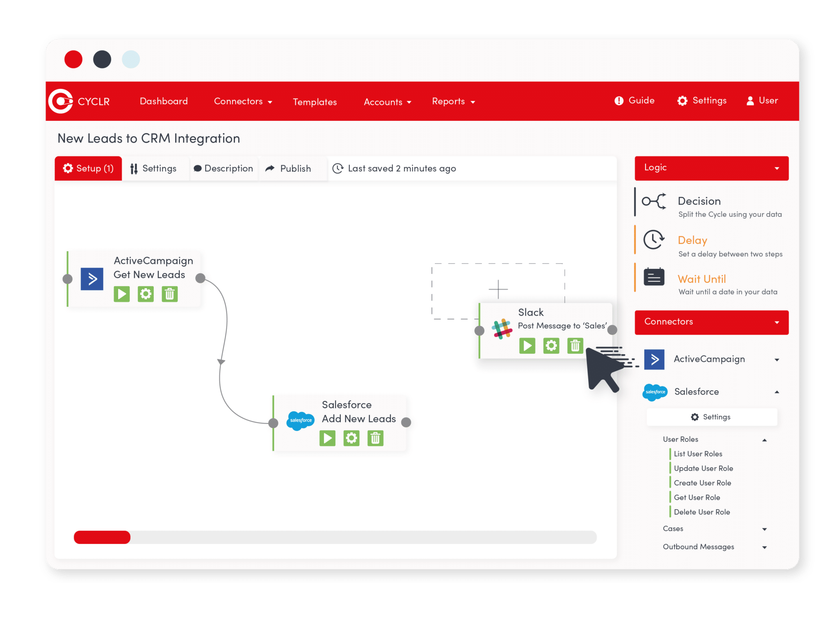Click output node of Salesforce step
Image resolution: width=840 pixels, height=619 pixels.
coord(406,422)
